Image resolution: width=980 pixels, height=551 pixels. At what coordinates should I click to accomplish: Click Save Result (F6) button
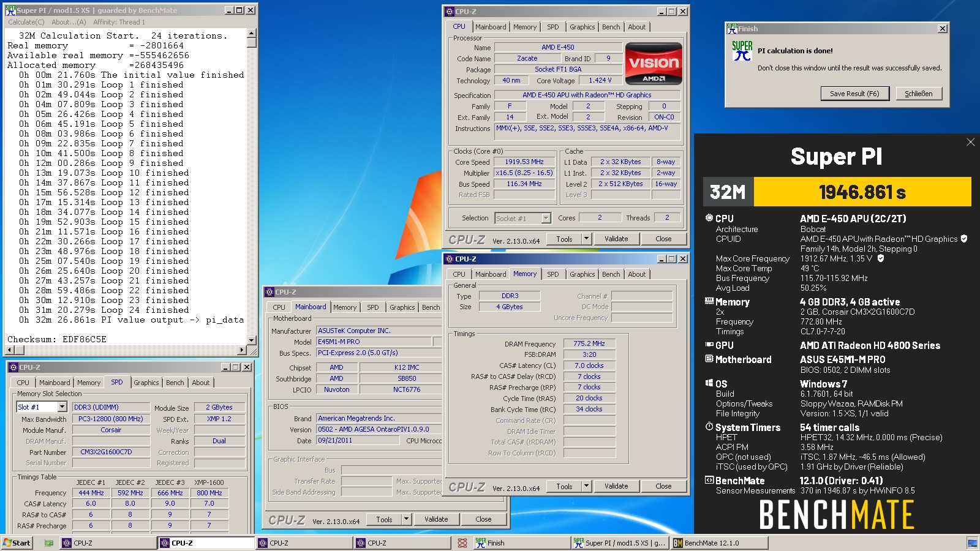click(854, 94)
